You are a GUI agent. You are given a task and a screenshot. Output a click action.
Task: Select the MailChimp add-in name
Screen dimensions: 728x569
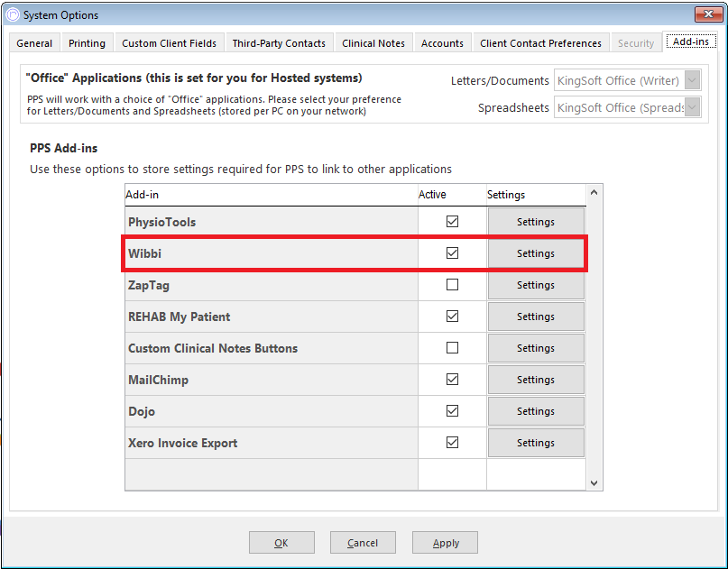point(159,380)
